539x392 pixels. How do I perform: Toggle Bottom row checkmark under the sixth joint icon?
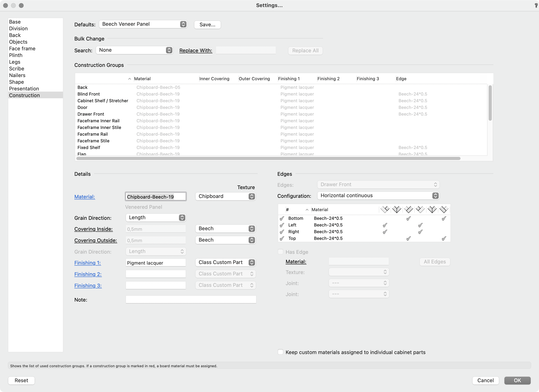click(444, 218)
